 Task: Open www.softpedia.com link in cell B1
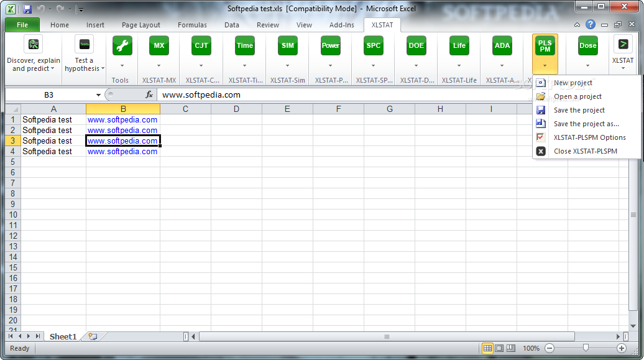click(122, 119)
